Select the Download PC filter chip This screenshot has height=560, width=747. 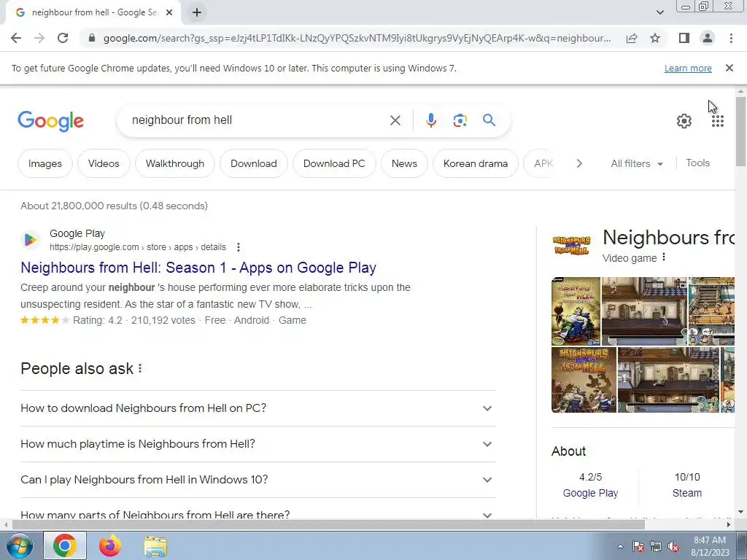tap(334, 163)
